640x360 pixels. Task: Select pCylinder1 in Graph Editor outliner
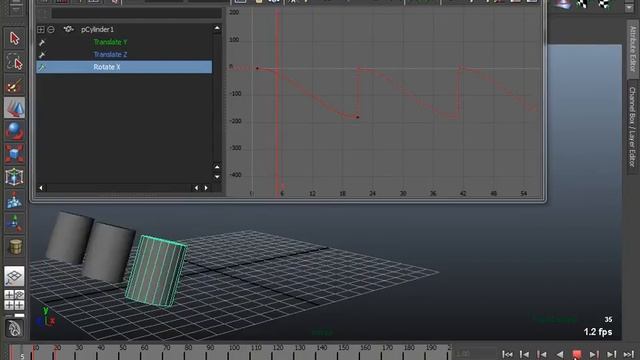tap(98, 29)
